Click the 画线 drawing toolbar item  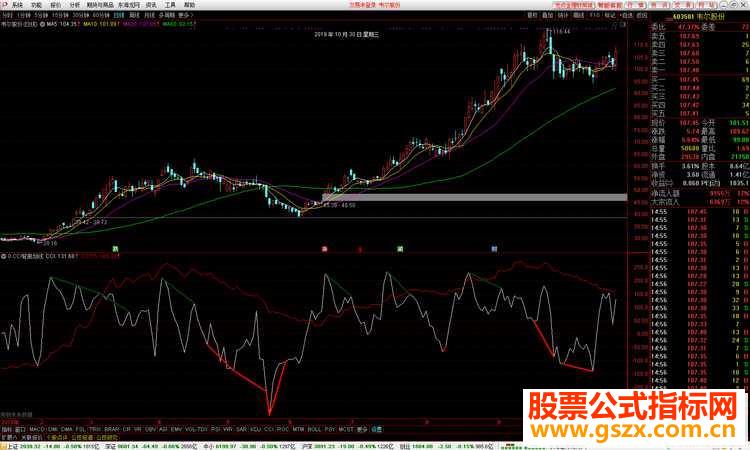pos(578,15)
